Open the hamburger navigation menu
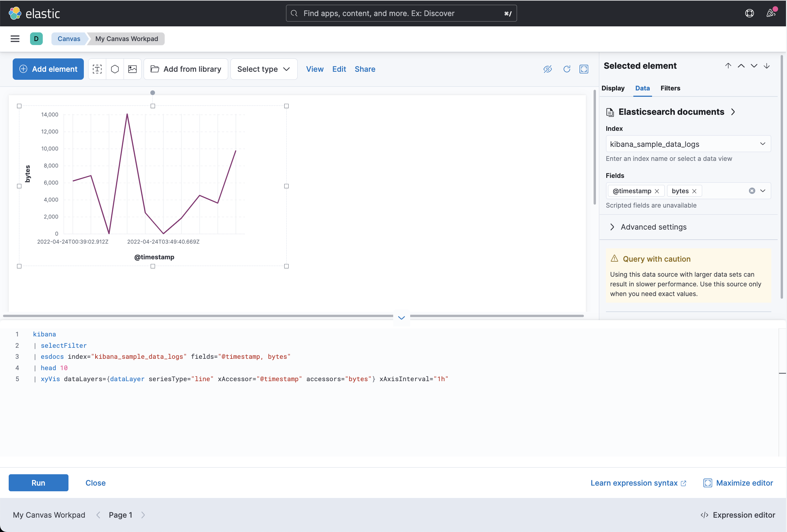The image size is (787, 532). click(15, 39)
